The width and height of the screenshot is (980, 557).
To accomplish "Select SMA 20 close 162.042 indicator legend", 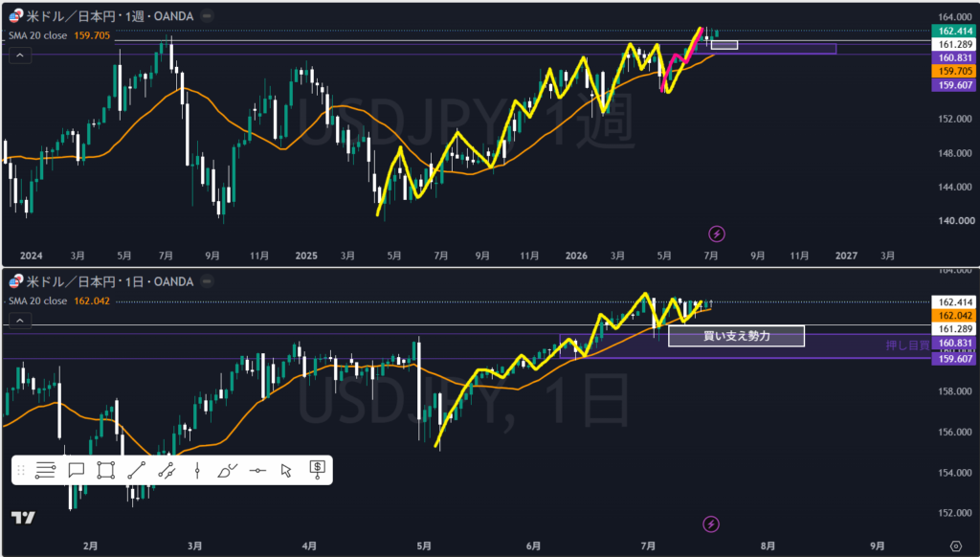I will click(58, 301).
